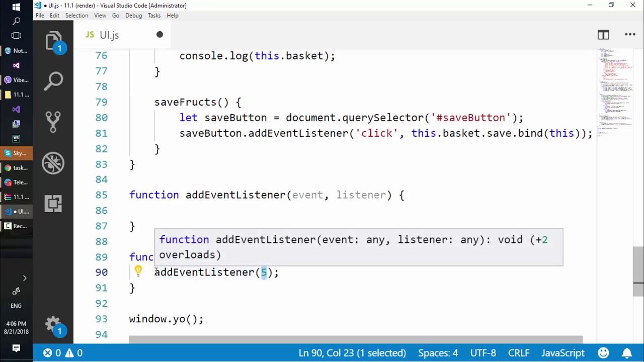Viewport: 644px width, 362px height.
Task: Open the Viber taskbar item
Action: tap(16, 80)
